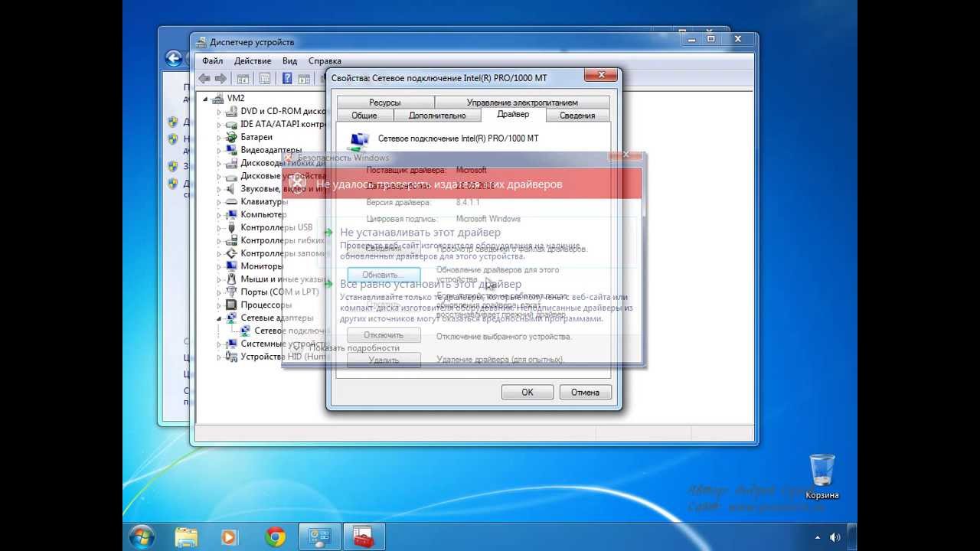Select the Звуковые speaker icon

tap(232, 189)
